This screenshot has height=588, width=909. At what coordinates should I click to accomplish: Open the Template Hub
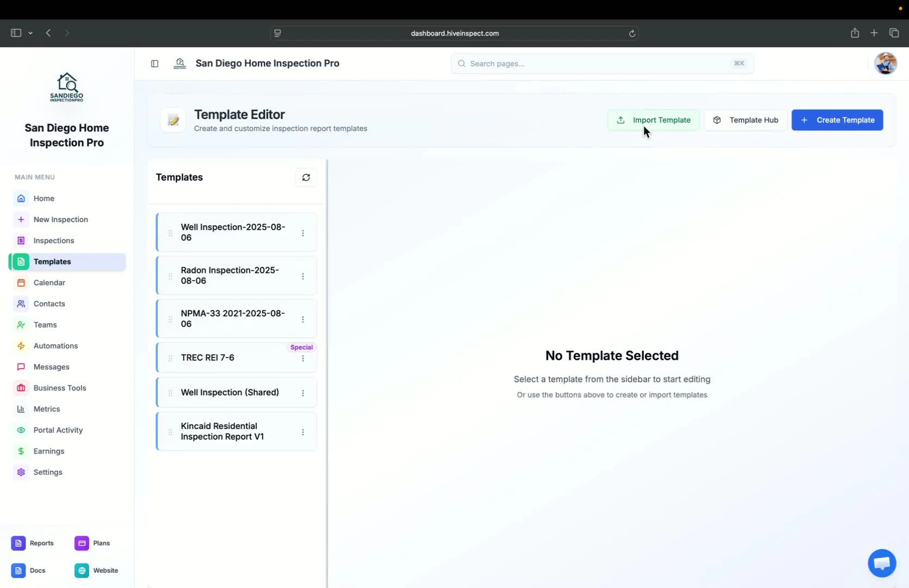pyautogui.click(x=745, y=120)
